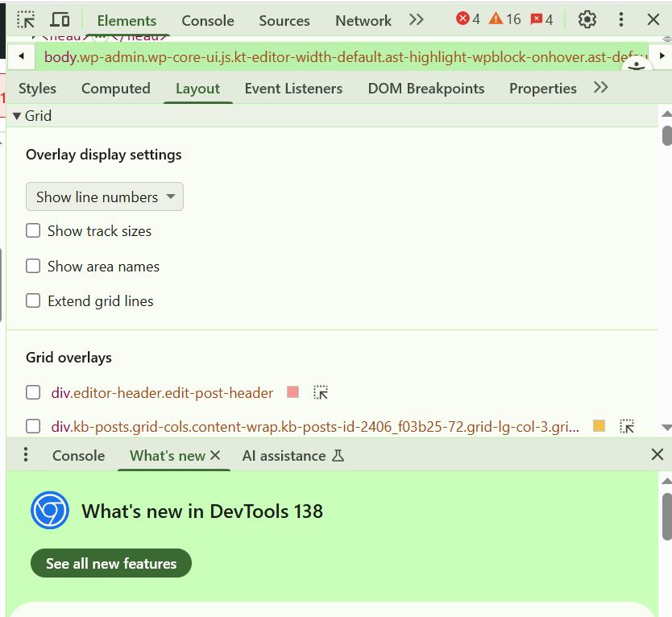
Task: Switch to the Computed tab
Action: coord(115,88)
